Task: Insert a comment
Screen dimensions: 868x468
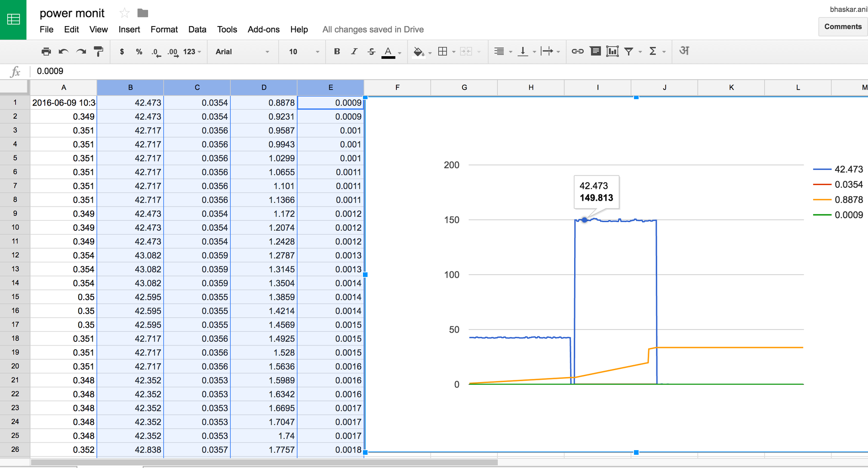Action: tap(595, 51)
